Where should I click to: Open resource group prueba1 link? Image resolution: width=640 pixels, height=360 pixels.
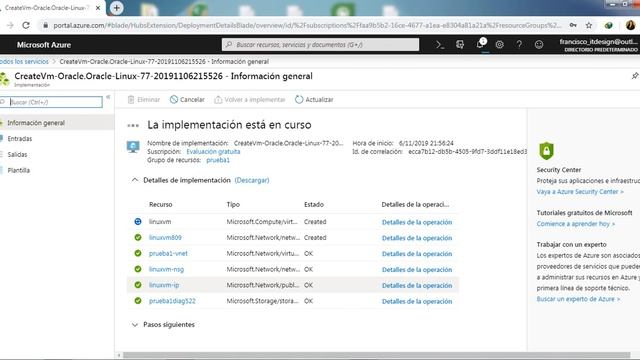[x=218, y=160]
